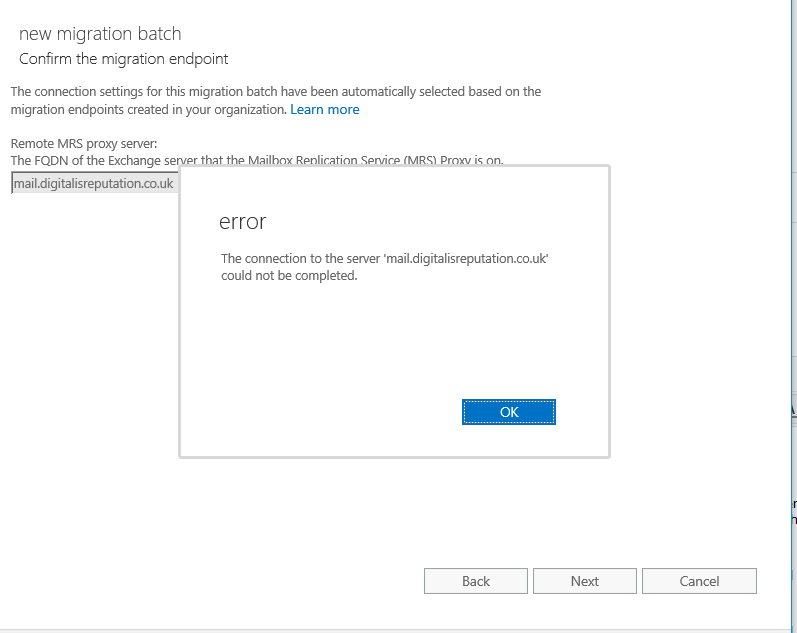
Task: Click the "Confirm the migration endpoint" subtitle
Action: click(x=124, y=59)
